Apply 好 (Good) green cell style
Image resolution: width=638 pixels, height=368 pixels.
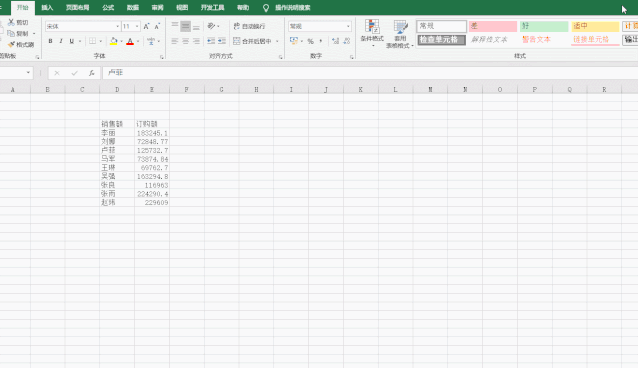coord(544,26)
